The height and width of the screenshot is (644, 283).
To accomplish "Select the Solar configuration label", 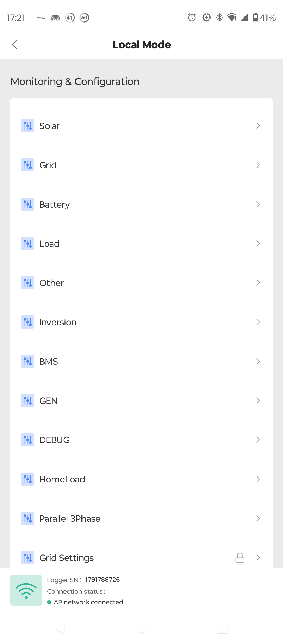I will [x=50, y=126].
